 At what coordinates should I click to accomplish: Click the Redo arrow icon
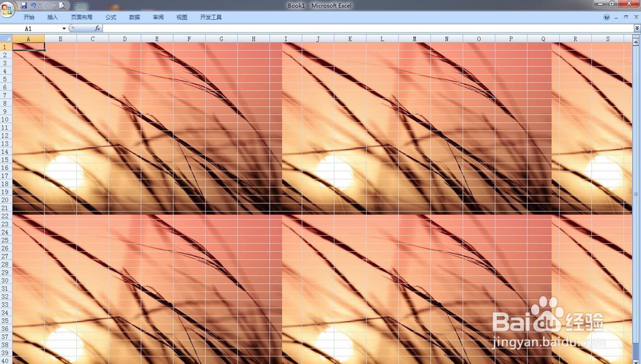[47, 5]
